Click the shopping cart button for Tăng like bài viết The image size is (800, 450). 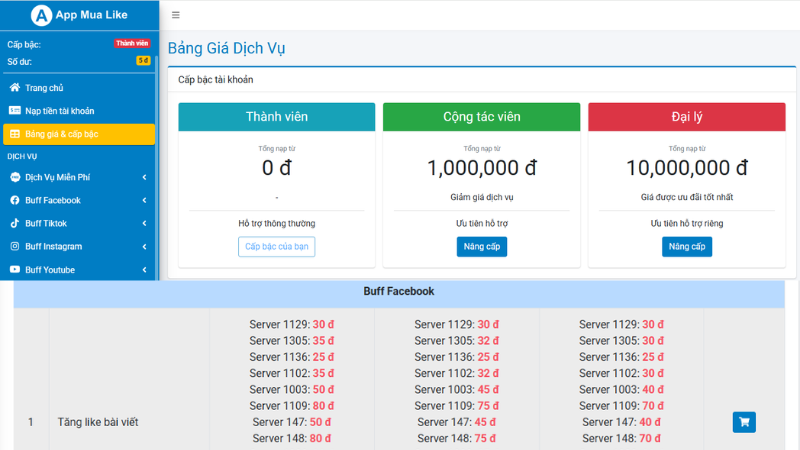click(744, 422)
